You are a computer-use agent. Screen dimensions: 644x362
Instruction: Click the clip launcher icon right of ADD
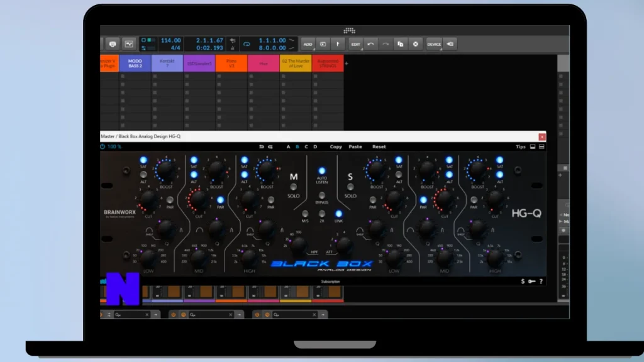point(323,44)
